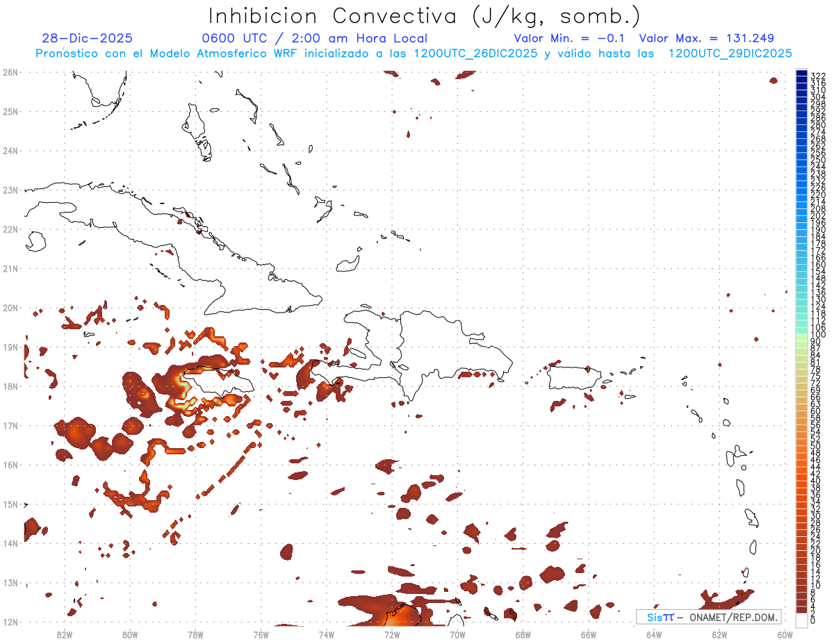Click the latitude label '15N'

(x=10, y=504)
